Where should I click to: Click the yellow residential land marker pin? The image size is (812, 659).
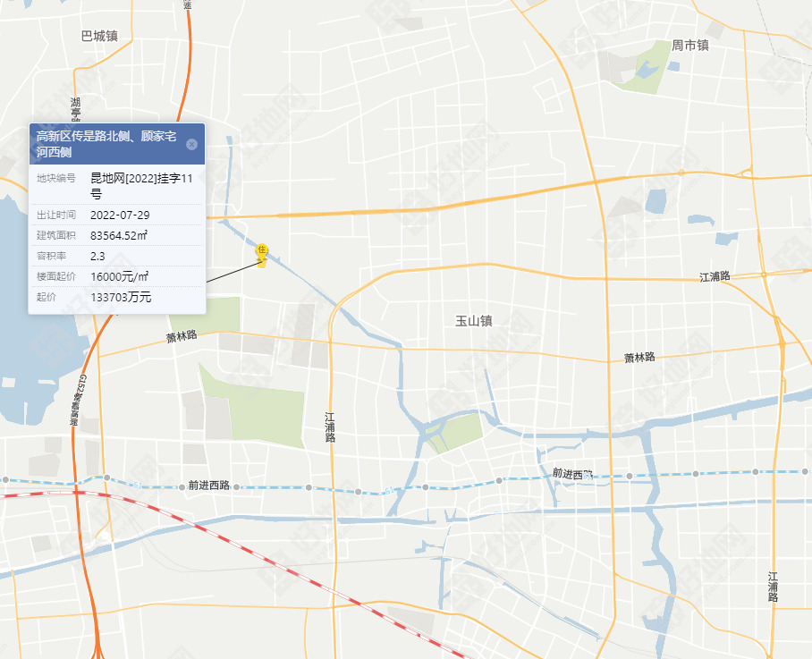[262, 251]
